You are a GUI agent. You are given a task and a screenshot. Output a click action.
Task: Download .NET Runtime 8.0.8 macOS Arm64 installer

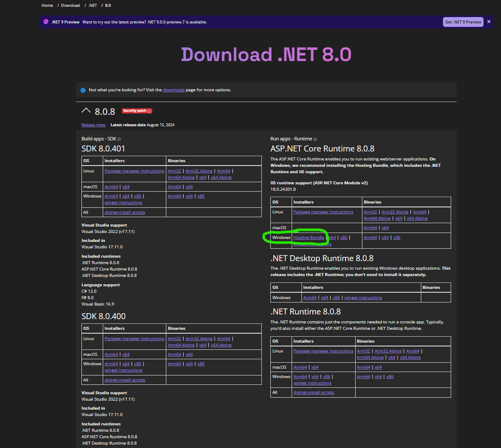pyautogui.click(x=300, y=367)
